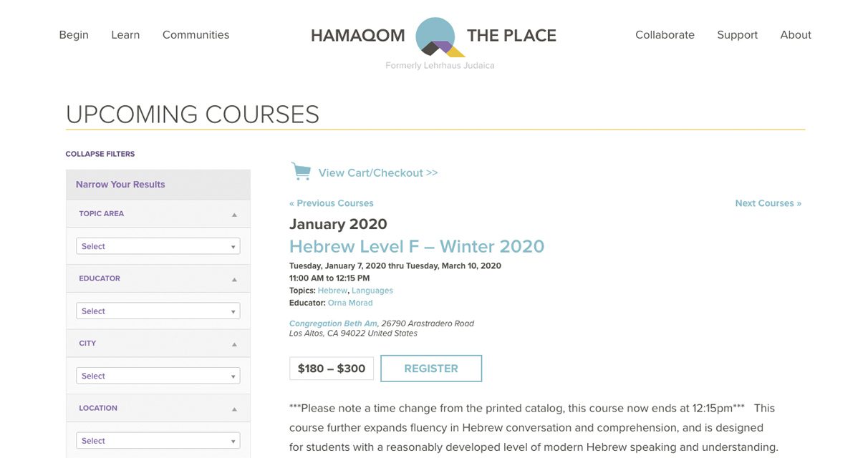The width and height of the screenshot is (868, 458).
Task: Open educator Orna Morad's link
Action: click(x=350, y=303)
